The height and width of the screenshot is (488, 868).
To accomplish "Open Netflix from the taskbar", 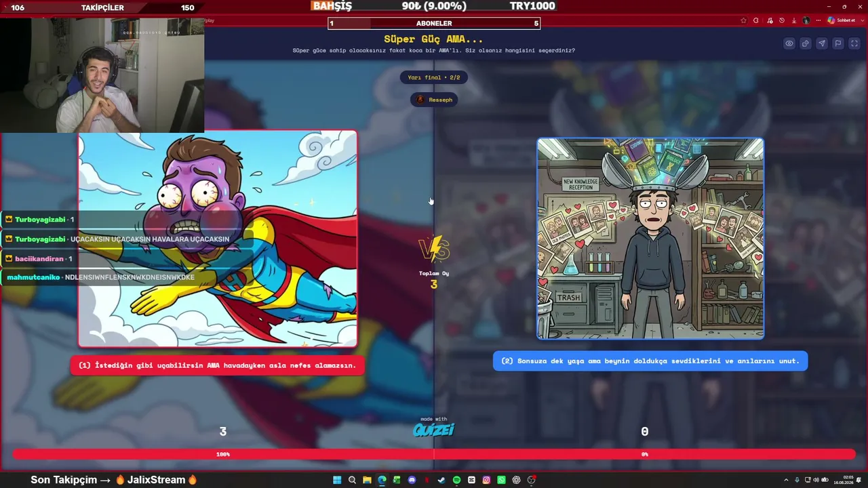I will coord(427,480).
